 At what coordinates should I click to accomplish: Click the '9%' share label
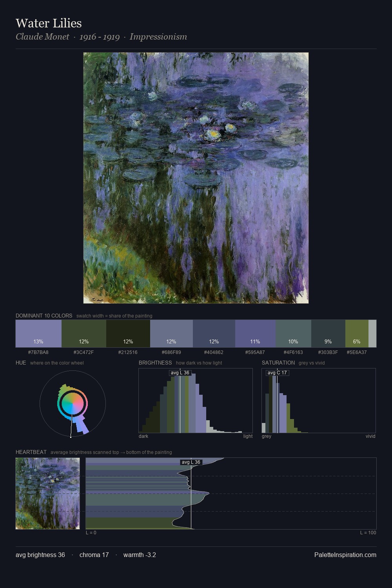coord(328,341)
